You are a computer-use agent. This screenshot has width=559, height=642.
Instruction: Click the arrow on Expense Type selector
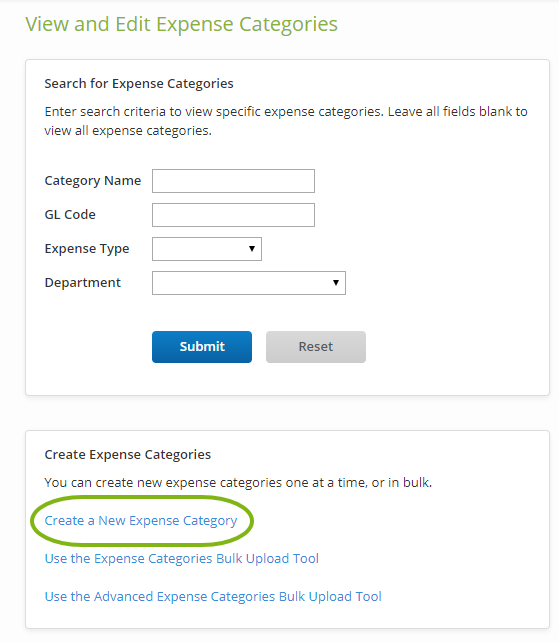pyautogui.click(x=252, y=249)
